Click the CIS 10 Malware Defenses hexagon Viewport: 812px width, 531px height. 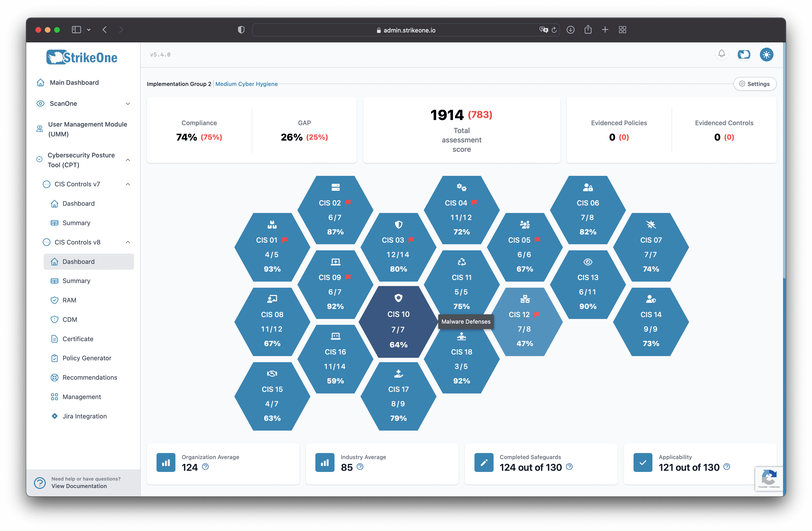coord(398,322)
